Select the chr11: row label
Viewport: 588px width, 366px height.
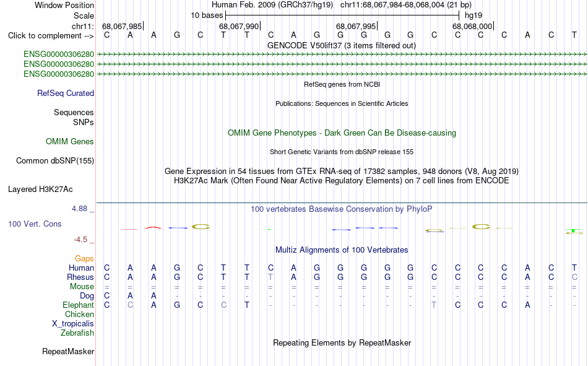tap(82, 26)
